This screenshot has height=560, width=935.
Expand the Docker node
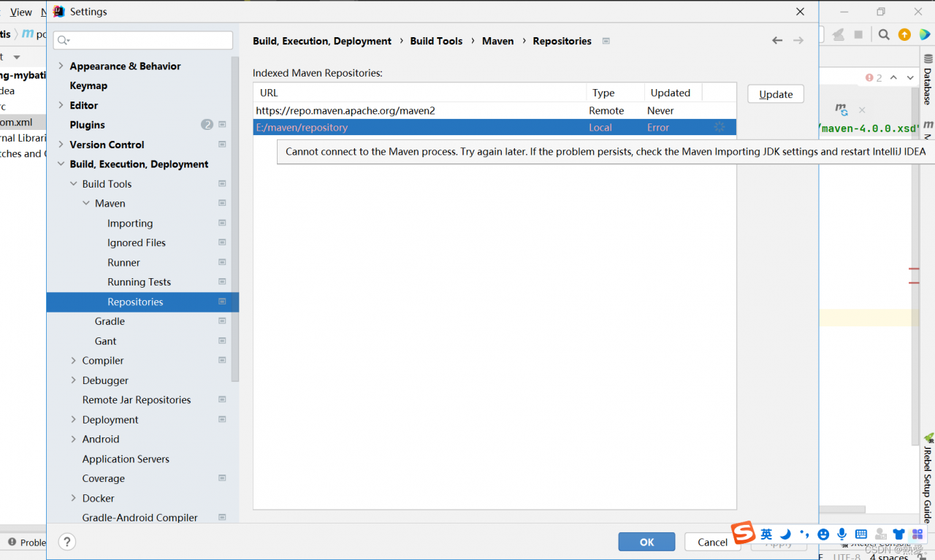pyautogui.click(x=73, y=499)
